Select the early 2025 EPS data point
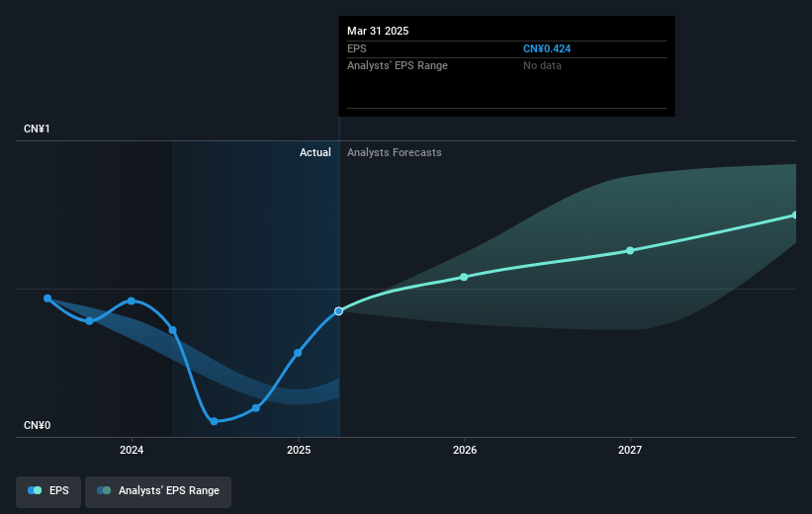 click(298, 353)
